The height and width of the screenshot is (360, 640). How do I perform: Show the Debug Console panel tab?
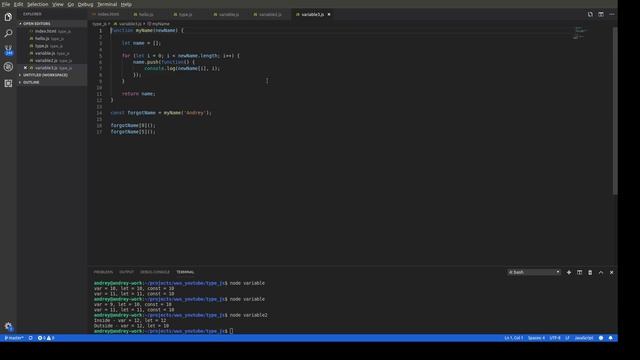click(155, 272)
